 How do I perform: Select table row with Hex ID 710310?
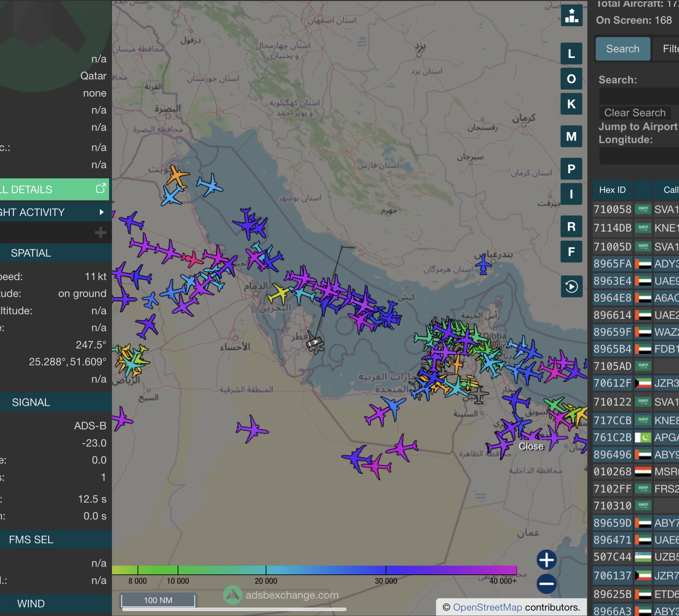click(636, 506)
